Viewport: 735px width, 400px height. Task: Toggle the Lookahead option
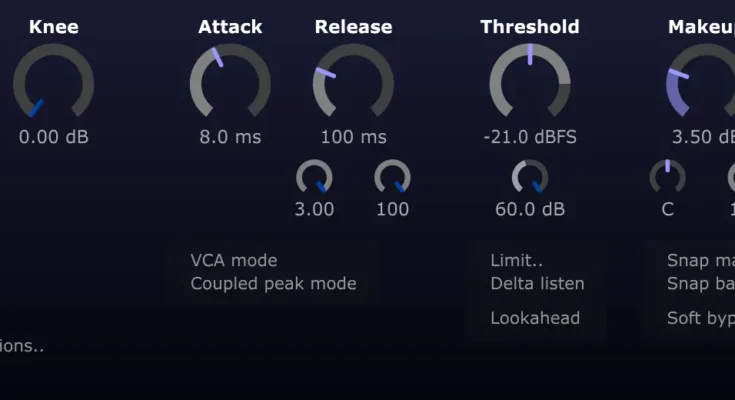(535, 318)
